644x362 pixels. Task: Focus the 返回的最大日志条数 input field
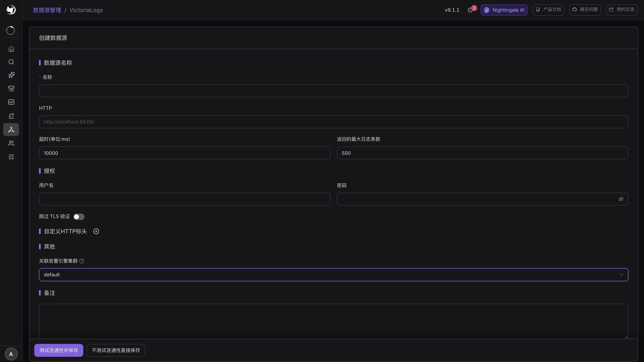[483, 153]
